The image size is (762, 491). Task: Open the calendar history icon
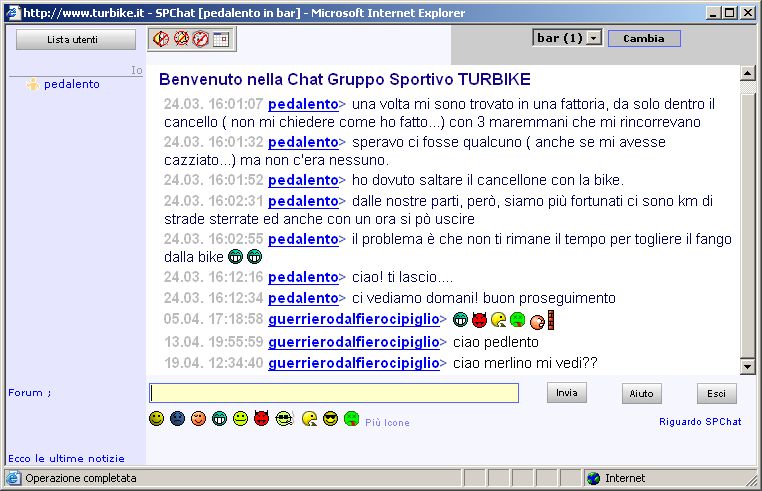pos(221,39)
